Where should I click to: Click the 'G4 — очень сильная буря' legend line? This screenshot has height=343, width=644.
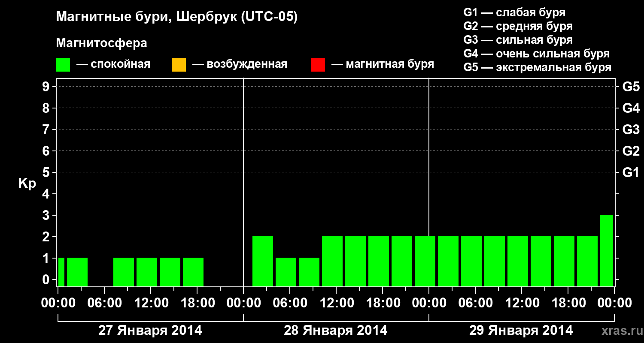click(x=537, y=54)
